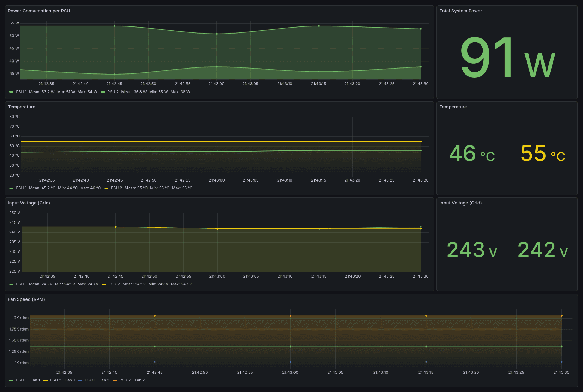Click PSU 1 color marker in Power legend
Screen dimensions: 583x392
pos(11,92)
